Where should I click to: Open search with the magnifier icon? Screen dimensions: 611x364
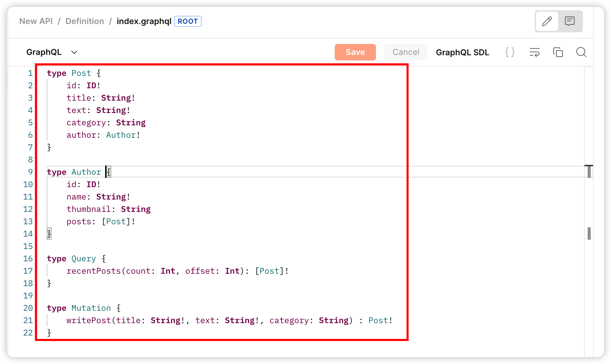[x=581, y=52]
